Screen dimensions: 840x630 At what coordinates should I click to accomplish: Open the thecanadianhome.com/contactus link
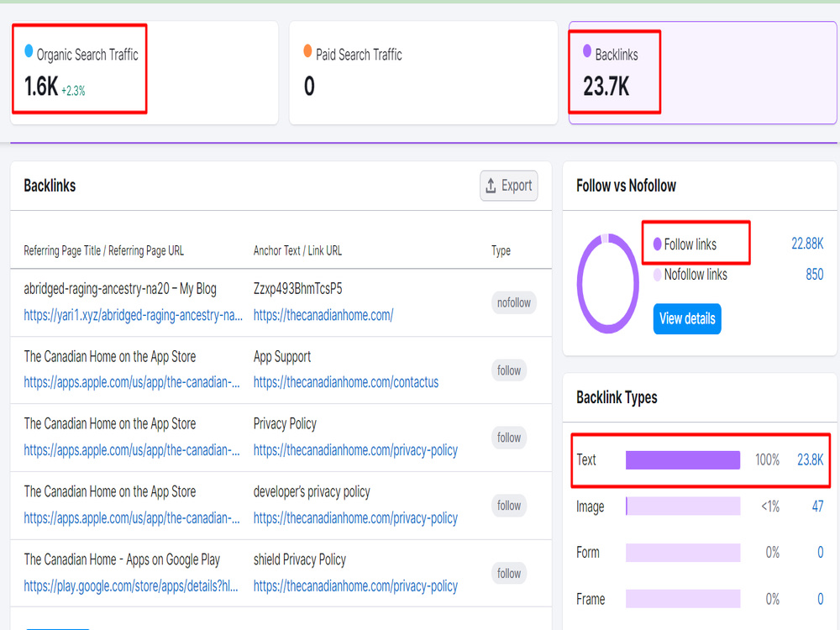(x=345, y=382)
